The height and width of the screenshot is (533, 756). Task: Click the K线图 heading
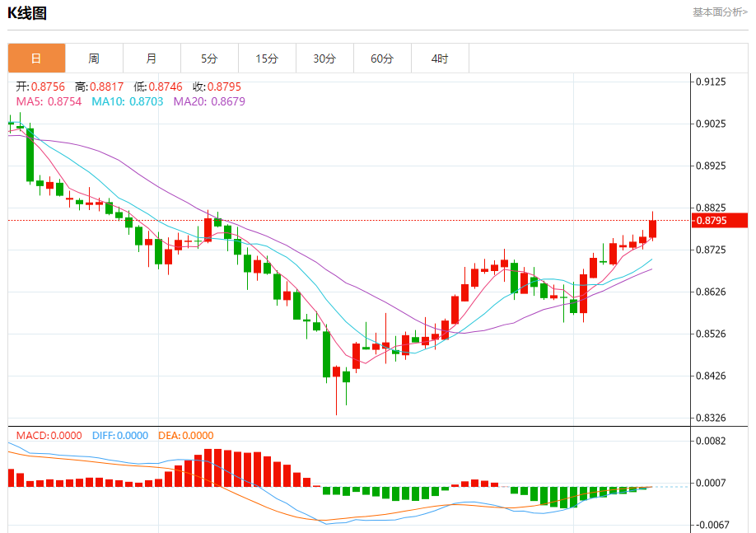coord(27,13)
